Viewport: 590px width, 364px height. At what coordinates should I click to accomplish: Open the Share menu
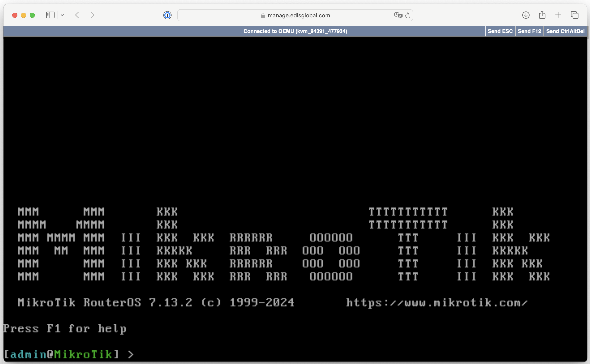pyautogui.click(x=542, y=15)
